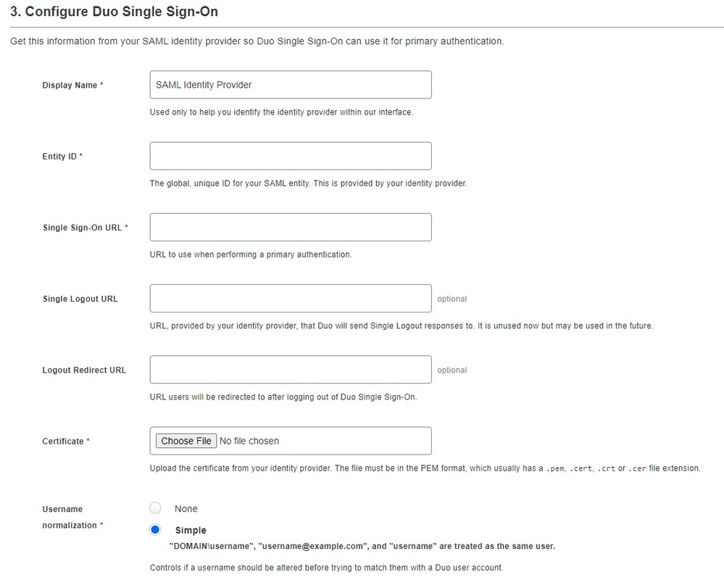Click "optional" beside the Single Logout URL field

click(x=452, y=299)
